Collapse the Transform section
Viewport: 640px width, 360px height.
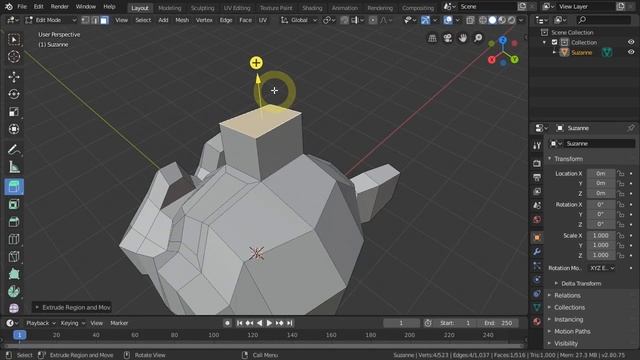click(568, 159)
